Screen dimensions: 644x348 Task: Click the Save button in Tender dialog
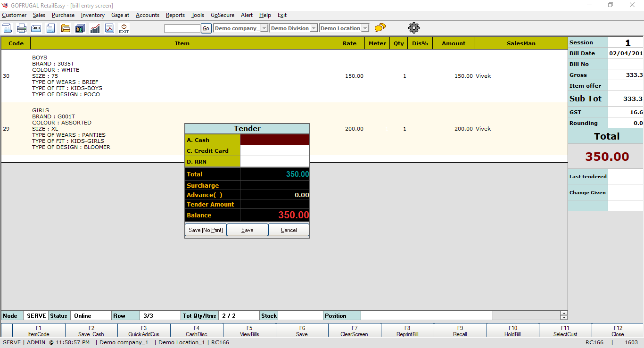click(x=248, y=230)
